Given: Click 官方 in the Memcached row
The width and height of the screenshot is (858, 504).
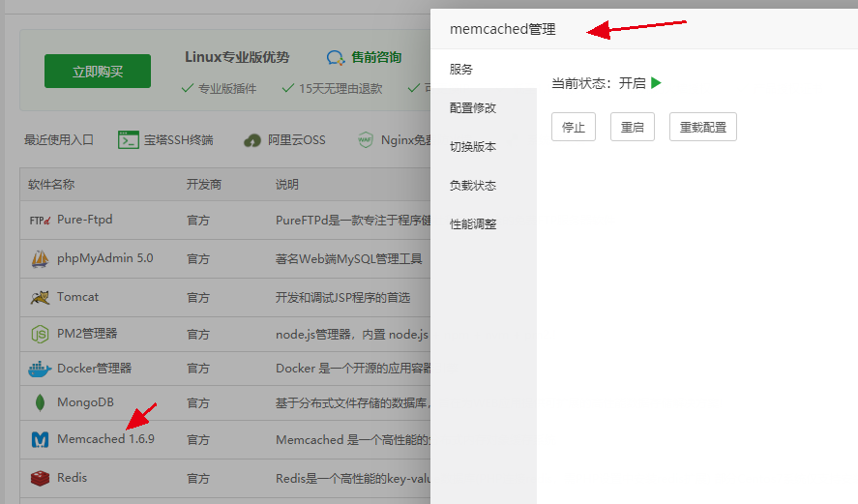Looking at the screenshot, I should [198, 440].
